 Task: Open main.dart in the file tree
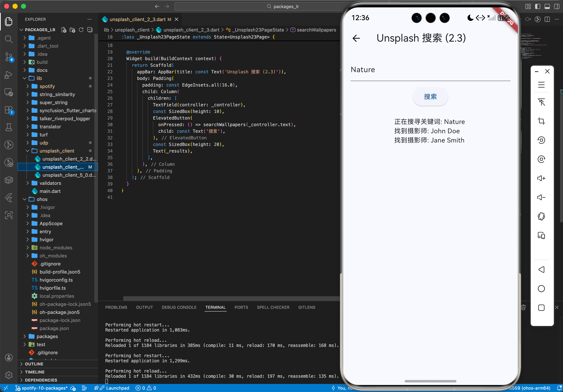(50, 191)
